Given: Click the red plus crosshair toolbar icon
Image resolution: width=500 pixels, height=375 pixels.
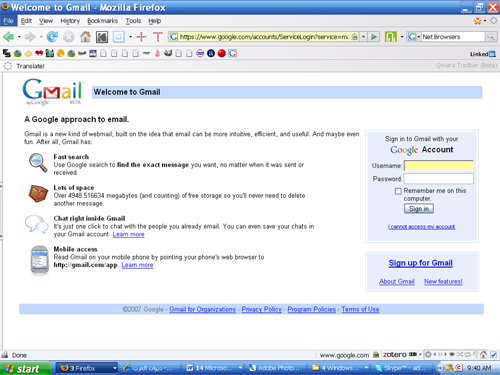Looking at the screenshot, I should coord(141,37).
